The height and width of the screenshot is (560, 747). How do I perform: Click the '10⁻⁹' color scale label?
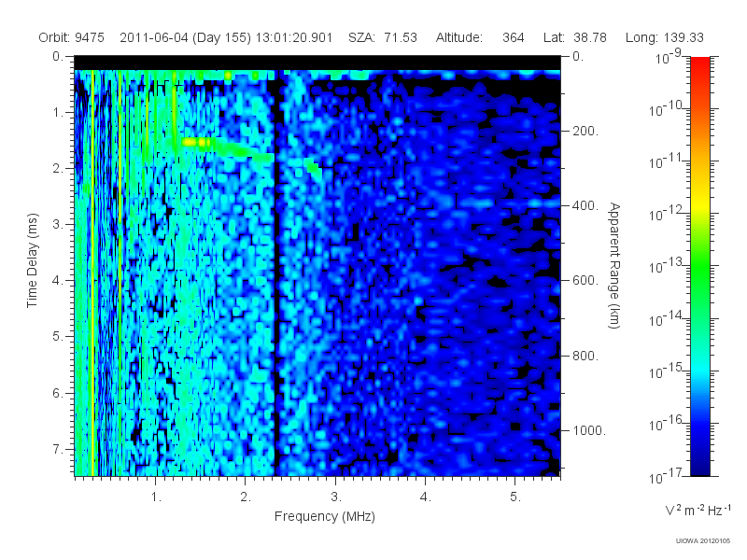(669, 57)
